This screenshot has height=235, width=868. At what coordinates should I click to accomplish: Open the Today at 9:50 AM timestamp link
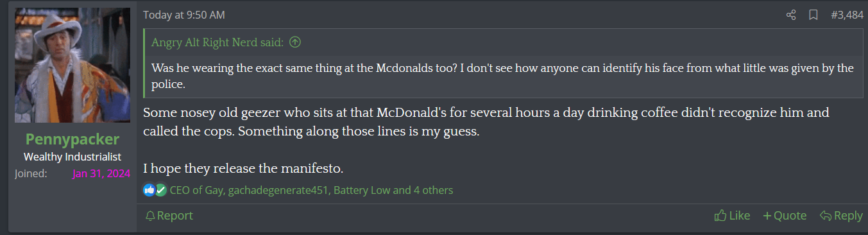pyautogui.click(x=184, y=15)
